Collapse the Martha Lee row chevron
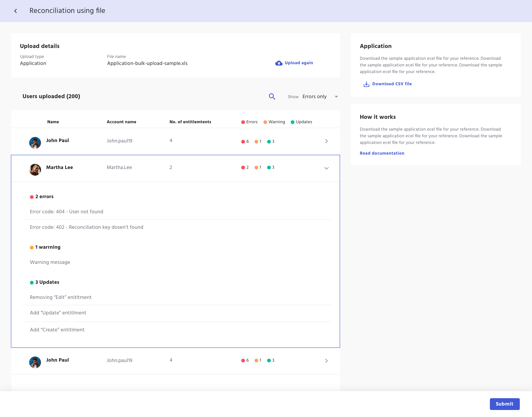 point(326,168)
